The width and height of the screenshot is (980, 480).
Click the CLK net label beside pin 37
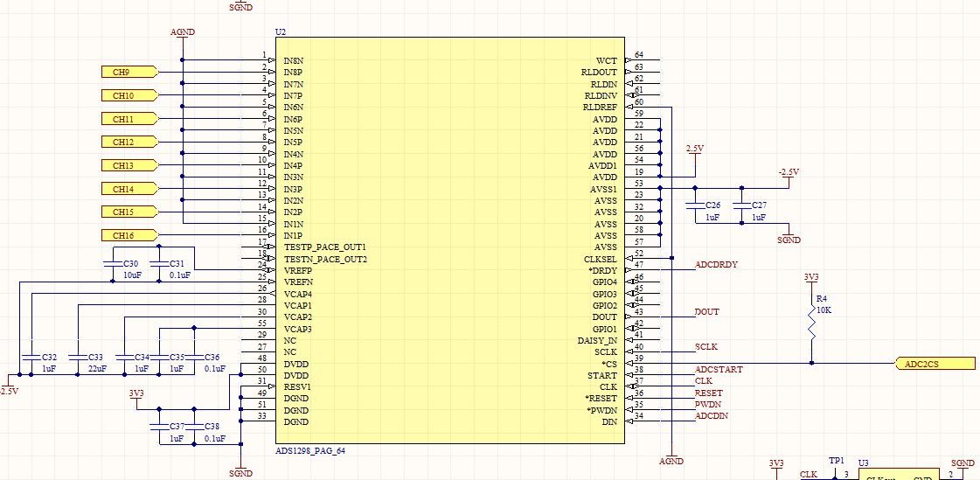click(x=704, y=381)
